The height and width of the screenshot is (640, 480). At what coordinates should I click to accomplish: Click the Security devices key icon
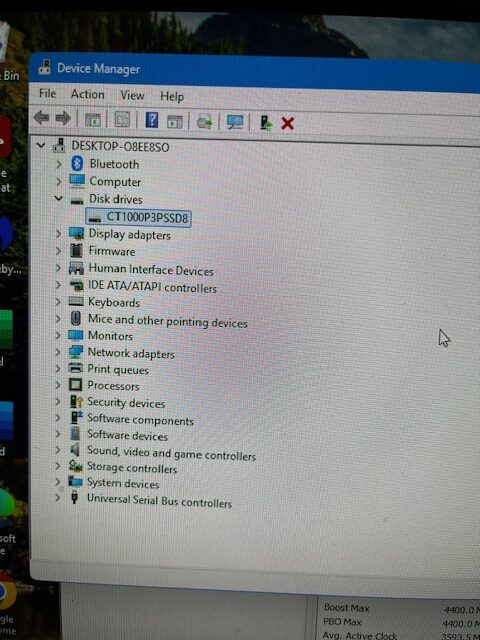(76, 402)
